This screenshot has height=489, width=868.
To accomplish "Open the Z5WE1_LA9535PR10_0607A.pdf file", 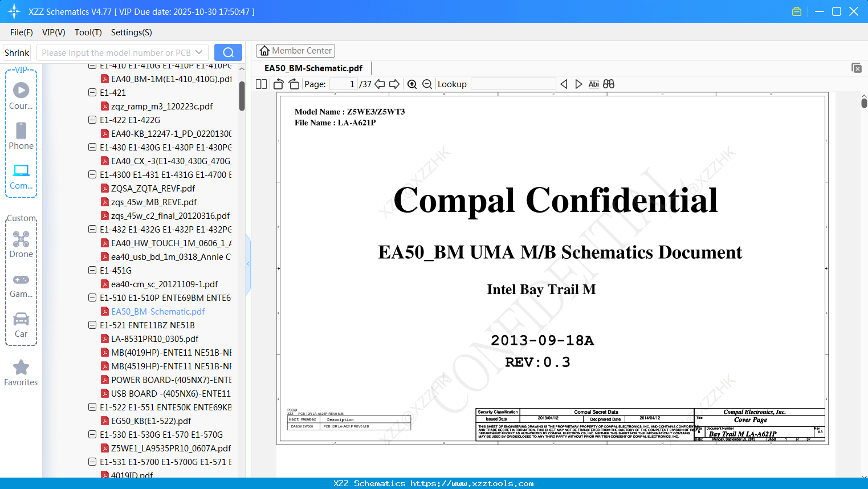I will tap(171, 448).
